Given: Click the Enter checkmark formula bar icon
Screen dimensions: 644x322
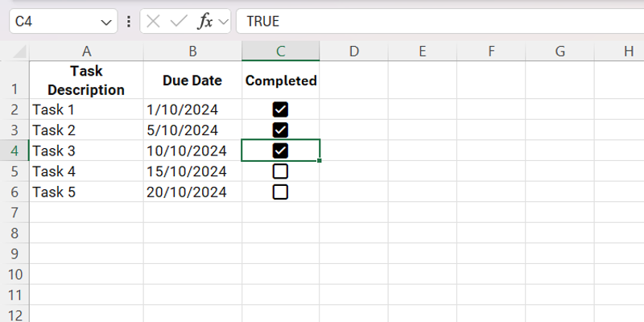Looking at the screenshot, I should click(178, 22).
